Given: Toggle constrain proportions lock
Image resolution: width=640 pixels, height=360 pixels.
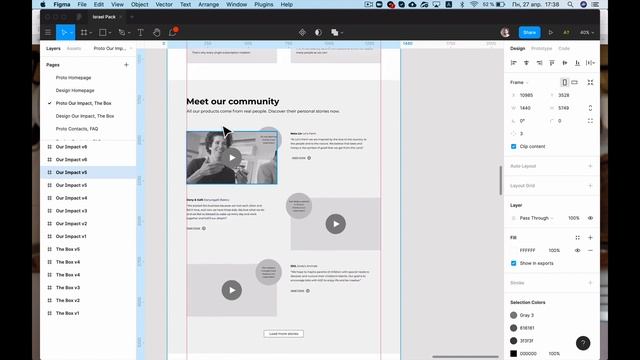Looking at the screenshot, I should point(590,108).
